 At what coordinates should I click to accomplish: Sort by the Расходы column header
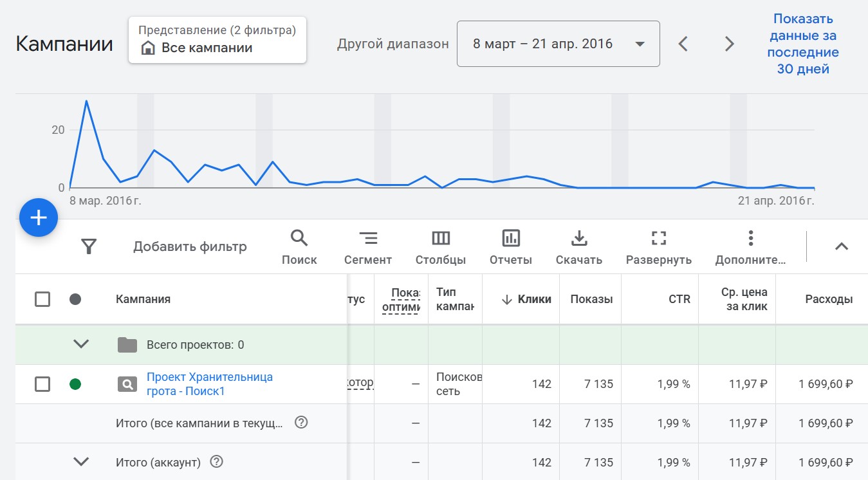tap(829, 299)
